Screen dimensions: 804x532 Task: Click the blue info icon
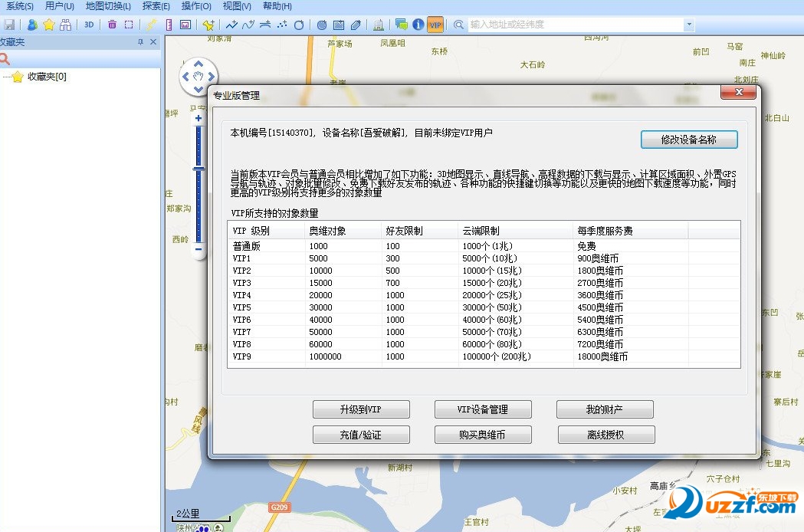point(418,25)
